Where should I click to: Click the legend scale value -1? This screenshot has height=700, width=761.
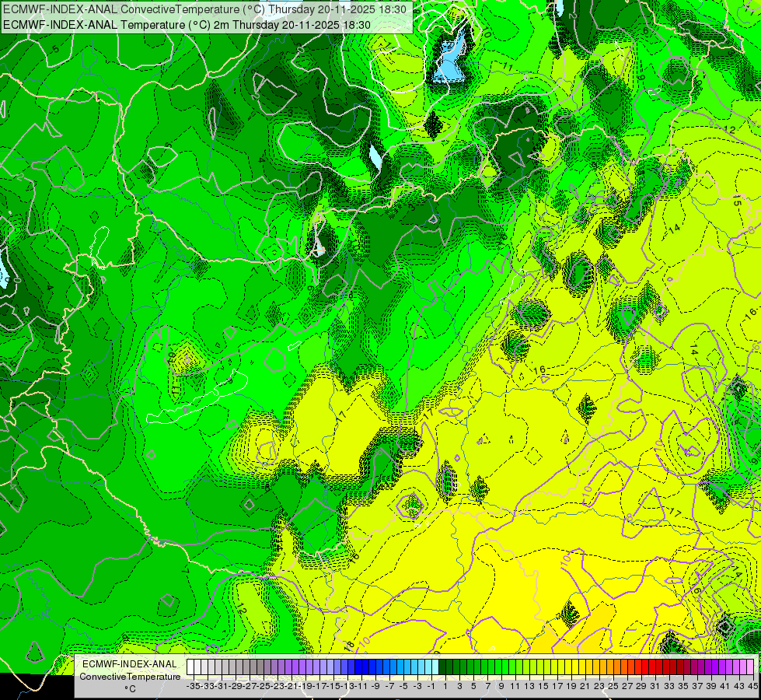pyautogui.click(x=431, y=687)
